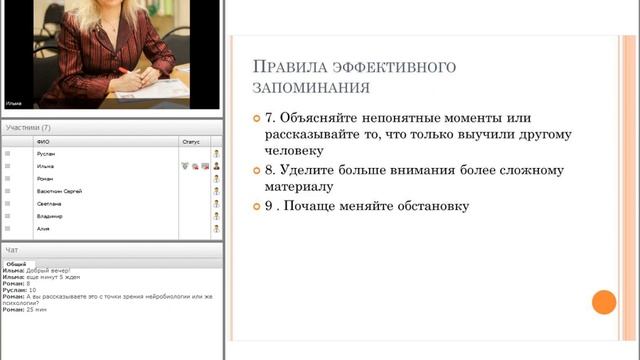Tick the grey box beside Алия
Screen dimensions: 640x360
tap(7, 229)
